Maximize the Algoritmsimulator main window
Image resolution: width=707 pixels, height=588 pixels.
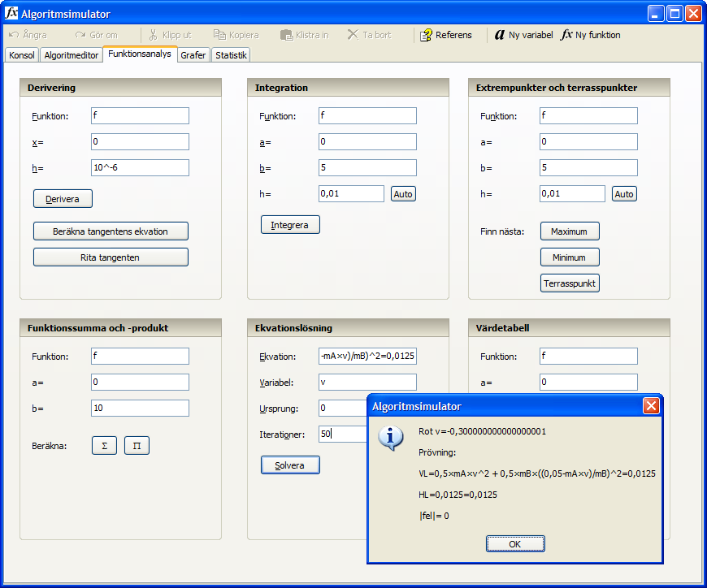(674, 14)
